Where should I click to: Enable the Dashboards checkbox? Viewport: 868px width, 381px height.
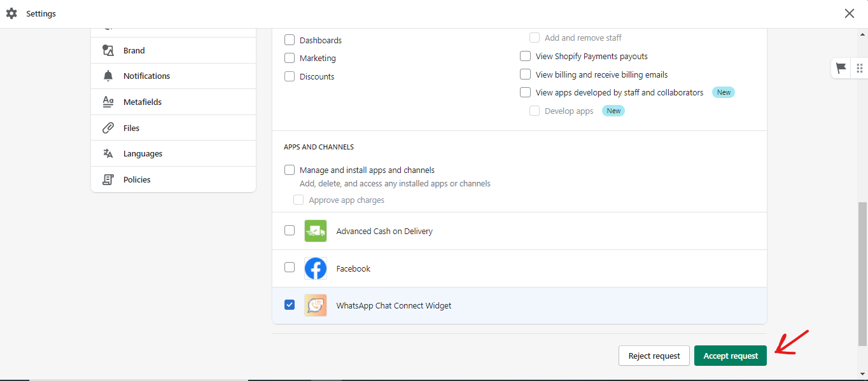coord(290,40)
